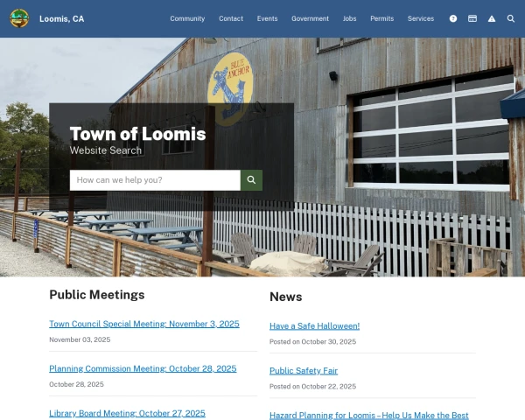Open the Contact menu

coord(231,18)
